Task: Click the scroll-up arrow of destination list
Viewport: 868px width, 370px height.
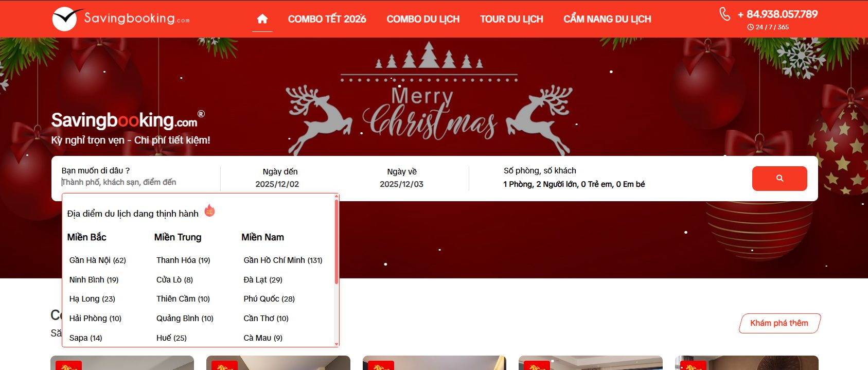Action: [336, 196]
